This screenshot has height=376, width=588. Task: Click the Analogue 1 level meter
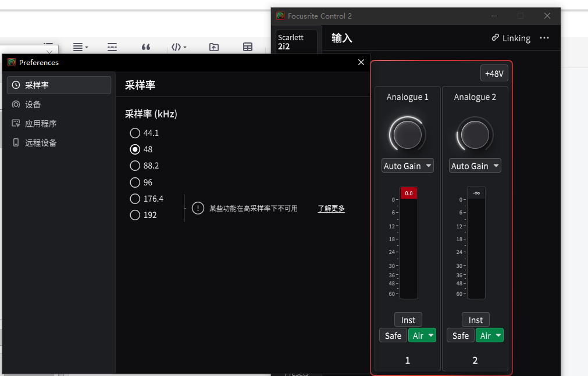point(409,249)
